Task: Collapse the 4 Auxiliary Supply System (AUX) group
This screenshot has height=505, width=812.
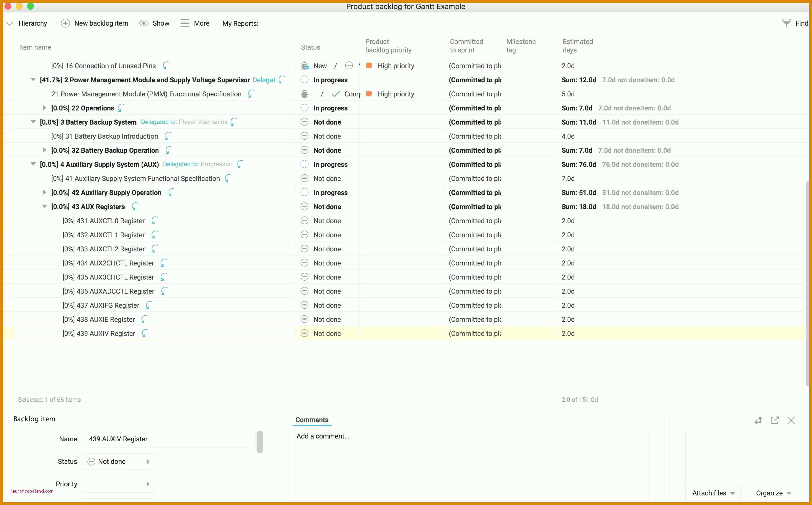Action: pos(33,164)
